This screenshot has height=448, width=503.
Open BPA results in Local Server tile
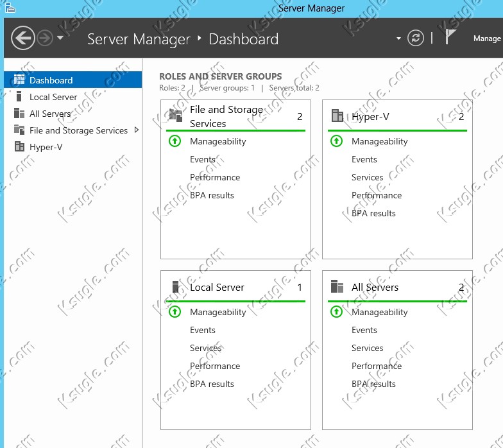(x=212, y=384)
